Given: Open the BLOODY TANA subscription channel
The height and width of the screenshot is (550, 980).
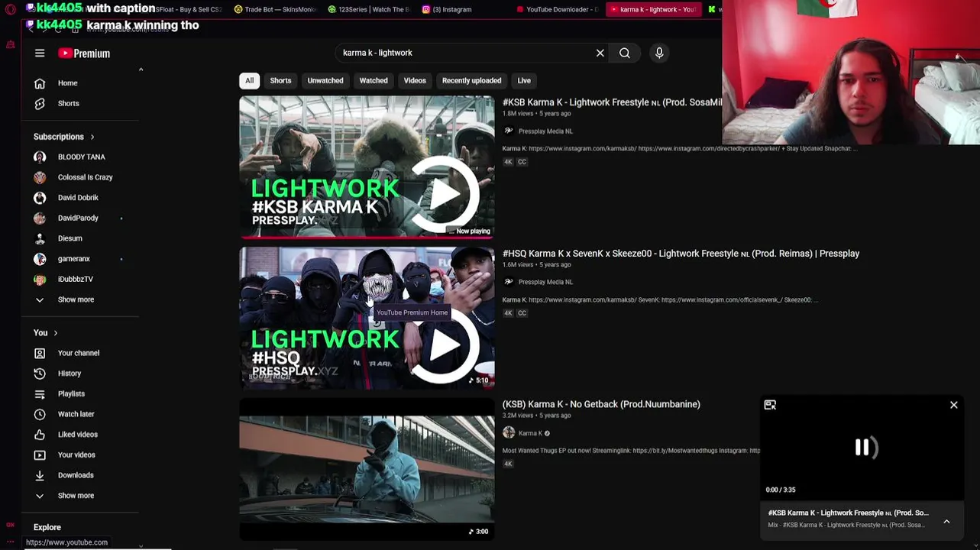Looking at the screenshot, I should click(81, 157).
